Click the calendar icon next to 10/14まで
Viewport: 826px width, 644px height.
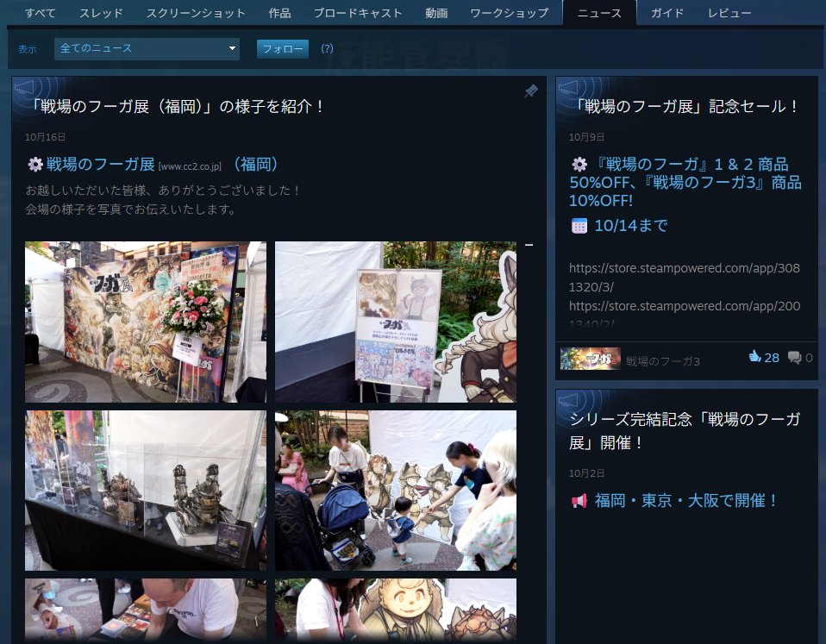579,226
